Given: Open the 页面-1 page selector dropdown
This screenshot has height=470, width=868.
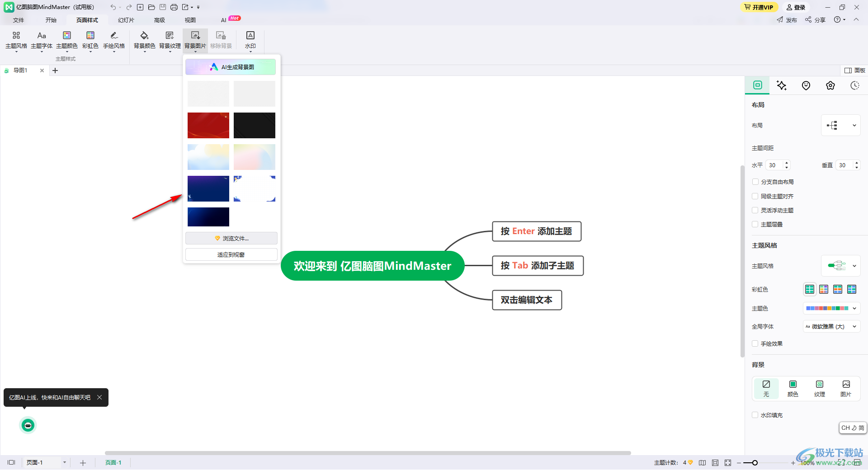Looking at the screenshot, I should coord(65,463).
